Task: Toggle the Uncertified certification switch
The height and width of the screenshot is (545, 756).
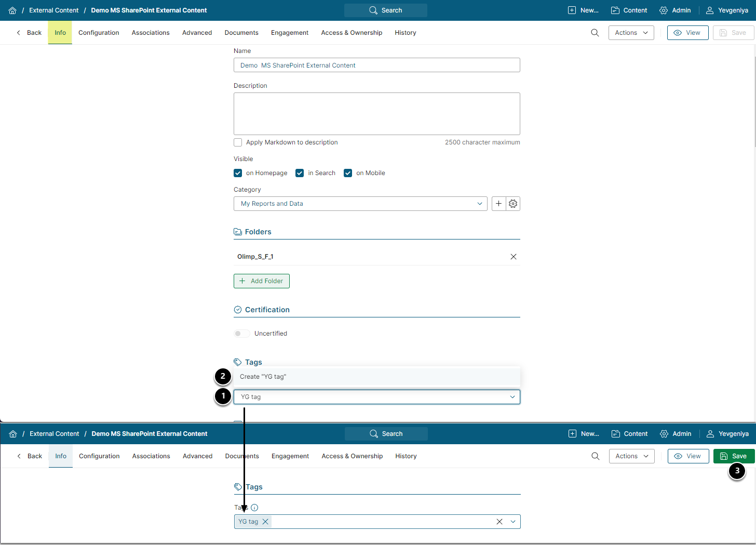Action: tap(241, 334)
